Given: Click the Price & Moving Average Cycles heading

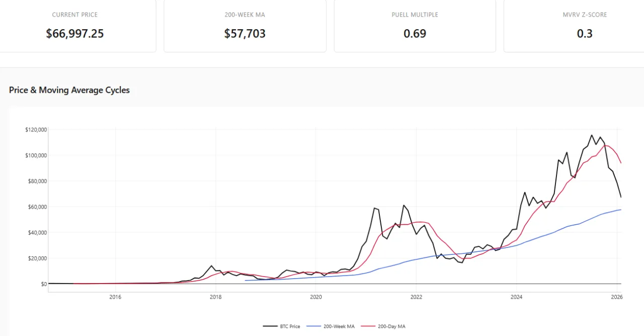Looking at the screenshot, I should tap(69, 90).
